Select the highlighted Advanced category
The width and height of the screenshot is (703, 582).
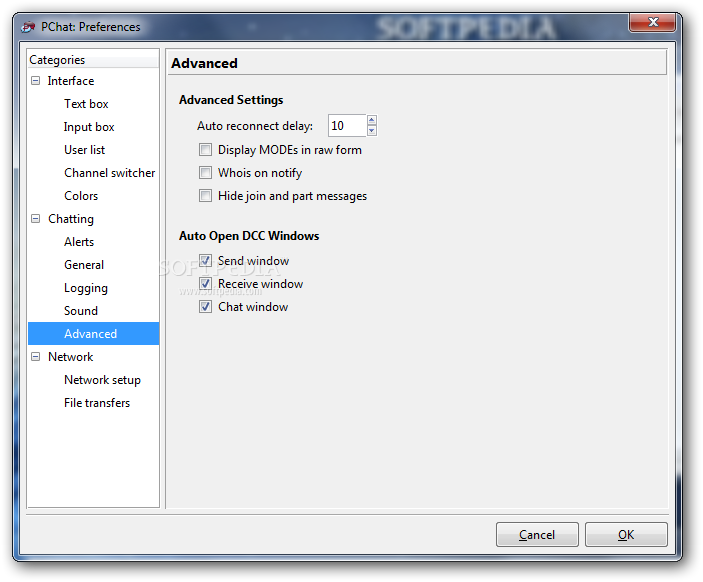click(93, 334)
